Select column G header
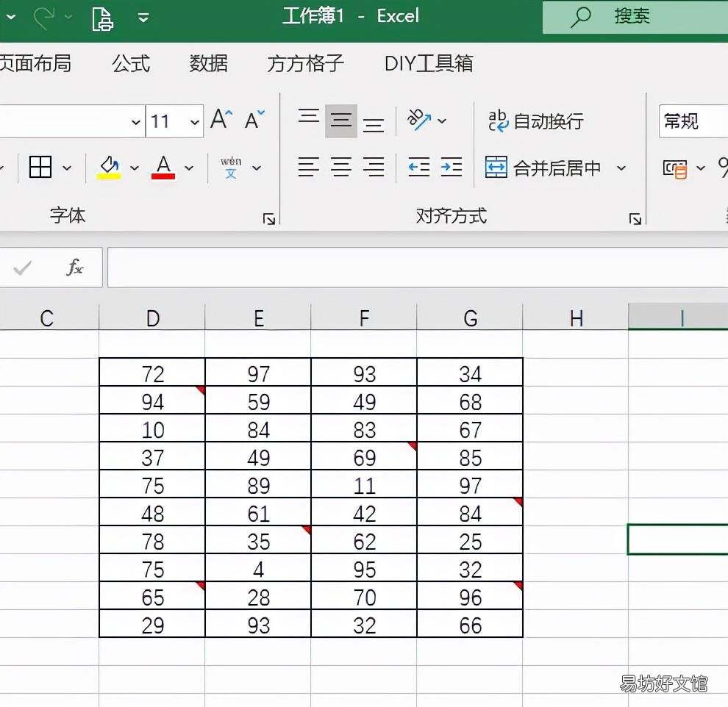 pos(470,317)
